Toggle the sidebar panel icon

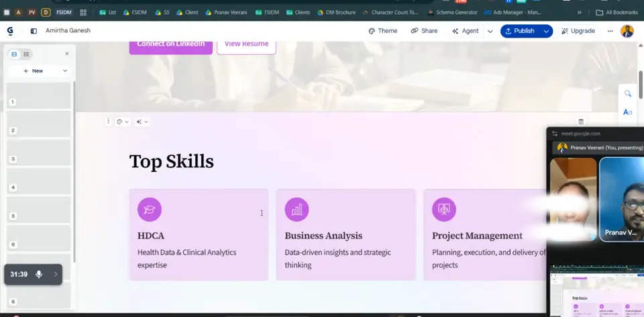click(34, 31)
